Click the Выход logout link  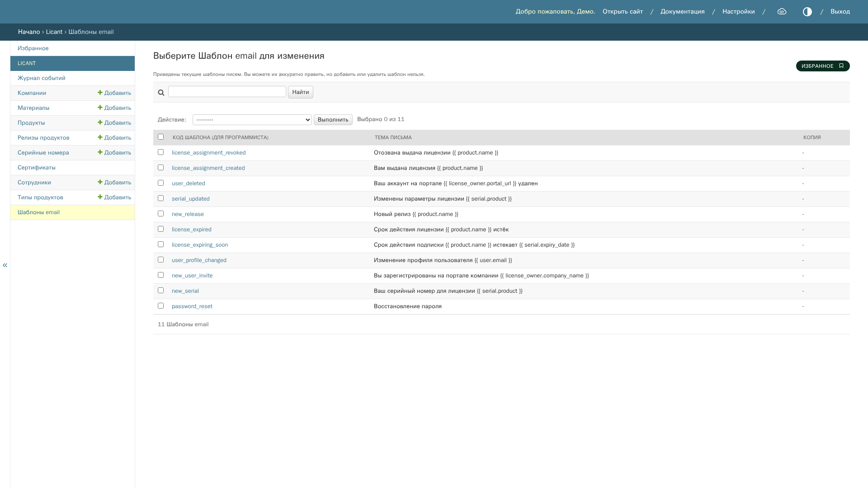pos(840,12)
